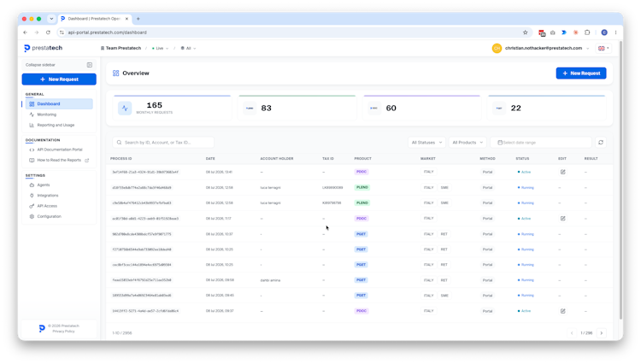This screenshot has height=364, width=641.
Task: Click the Product column header
Action: (362, 159)
